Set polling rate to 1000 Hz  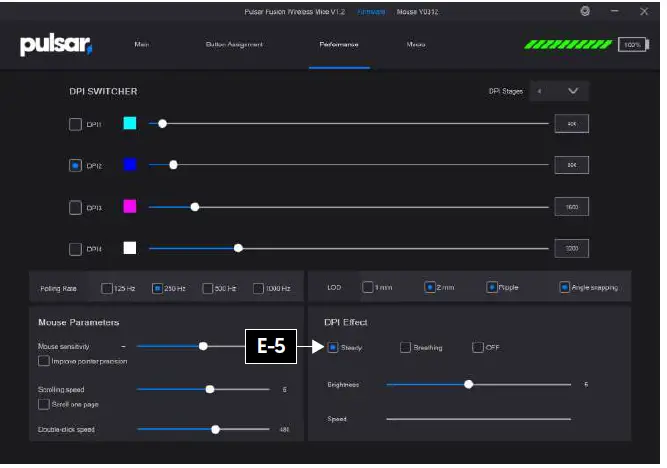tap(258, 288)
